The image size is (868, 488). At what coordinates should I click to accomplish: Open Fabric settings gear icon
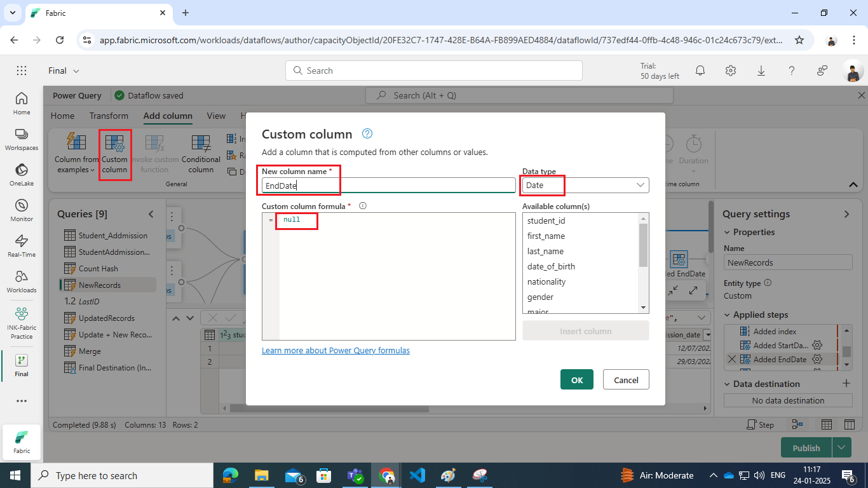click(731, 71)
